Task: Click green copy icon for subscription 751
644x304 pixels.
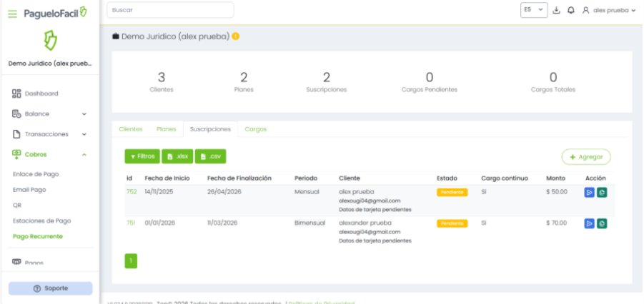Action: (x=602, y=223)
